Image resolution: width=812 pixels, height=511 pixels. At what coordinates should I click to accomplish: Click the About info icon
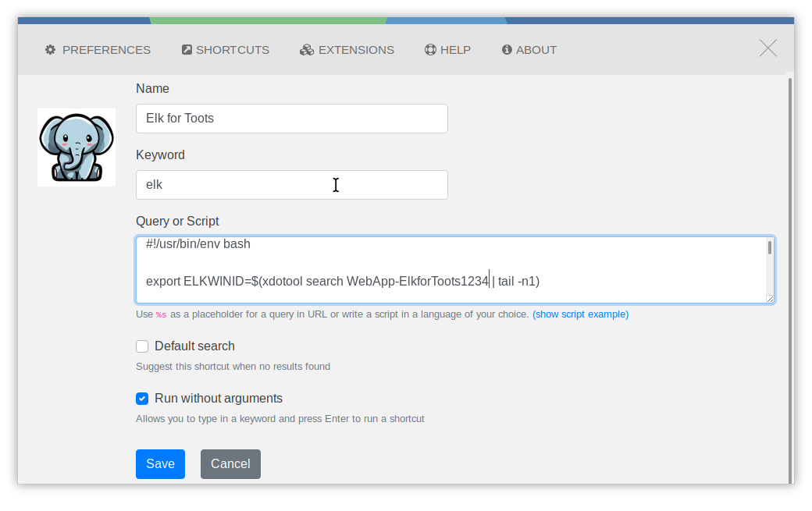(507, 50)
